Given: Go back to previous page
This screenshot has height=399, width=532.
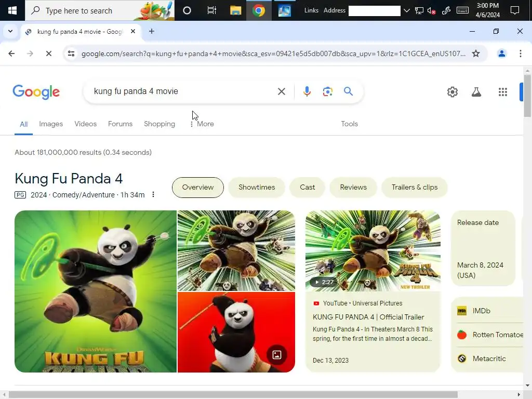Looking at the screenshot, I should click(x=11, y=54).
